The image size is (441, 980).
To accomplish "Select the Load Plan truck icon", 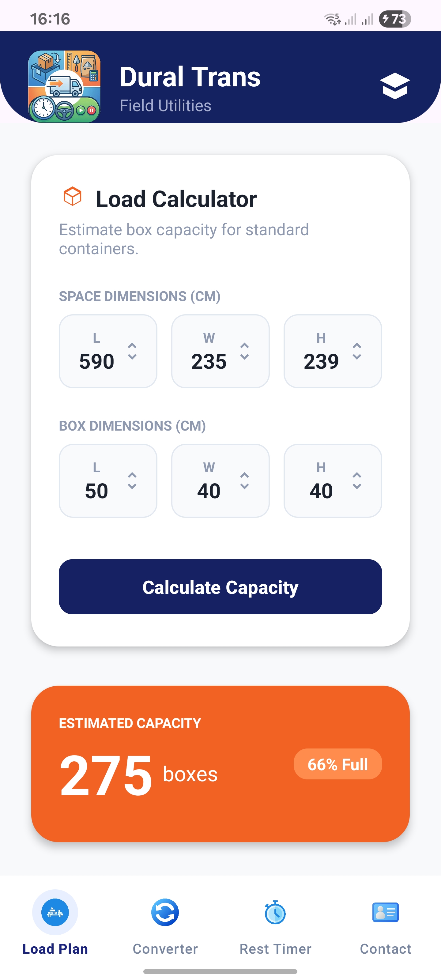I will pos(55,912).
